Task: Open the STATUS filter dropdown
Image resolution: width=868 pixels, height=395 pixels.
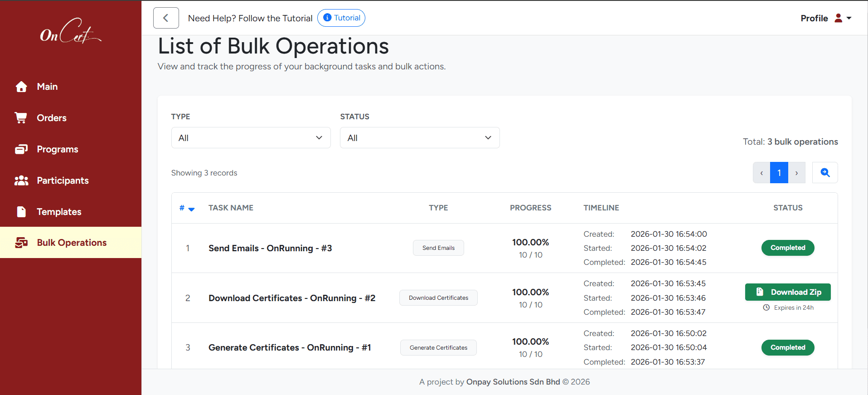Action: 420,138
